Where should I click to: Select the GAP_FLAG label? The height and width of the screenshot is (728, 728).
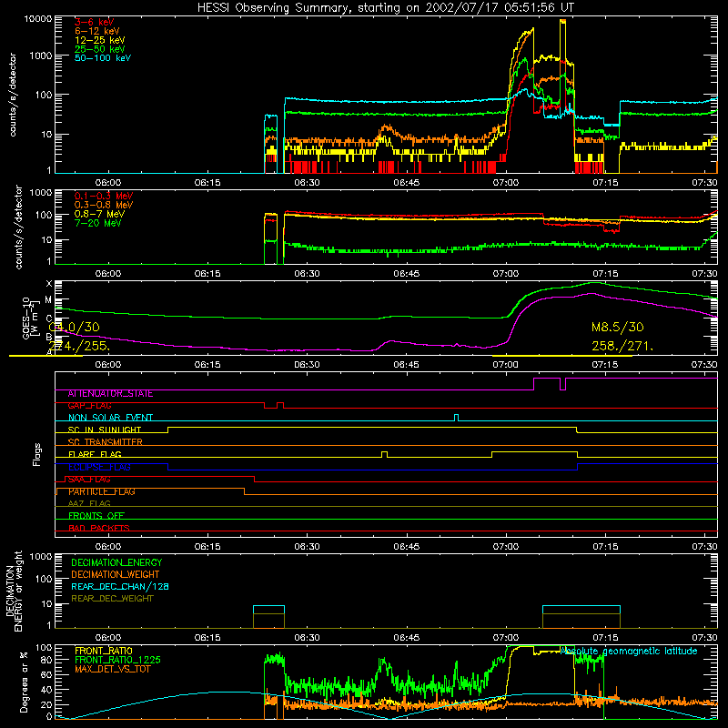click(89, 406)
